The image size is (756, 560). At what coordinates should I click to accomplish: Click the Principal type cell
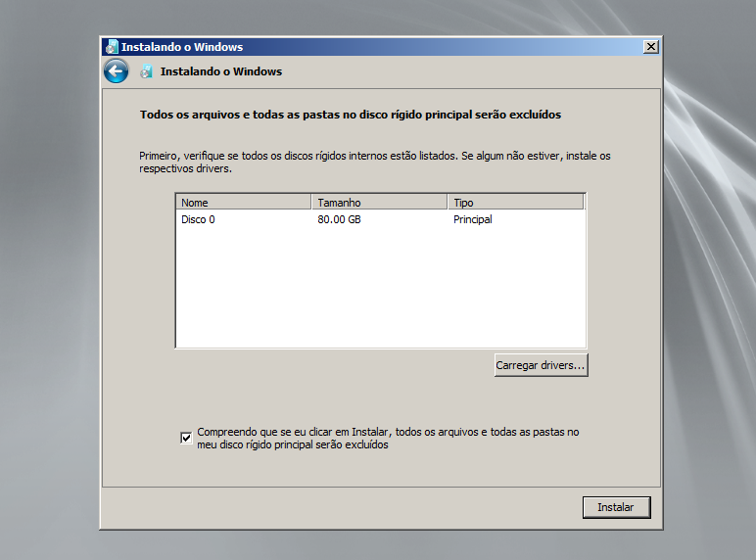pos(472,219)
